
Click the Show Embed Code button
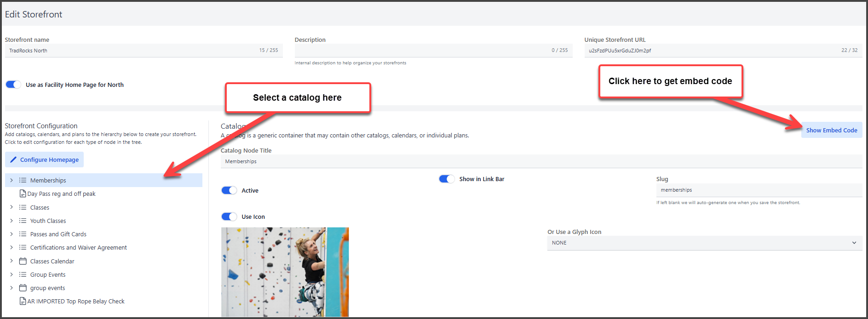click(x=831, y=130)
